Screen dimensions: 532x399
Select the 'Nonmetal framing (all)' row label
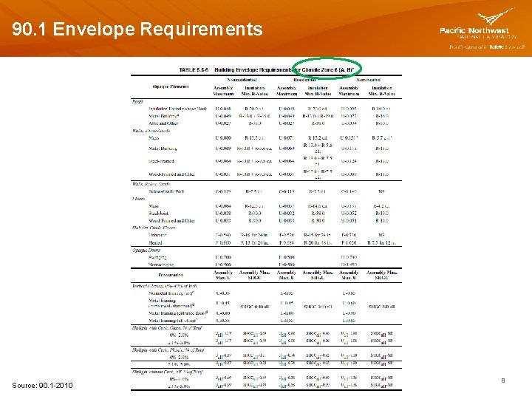tap(171, 293)
